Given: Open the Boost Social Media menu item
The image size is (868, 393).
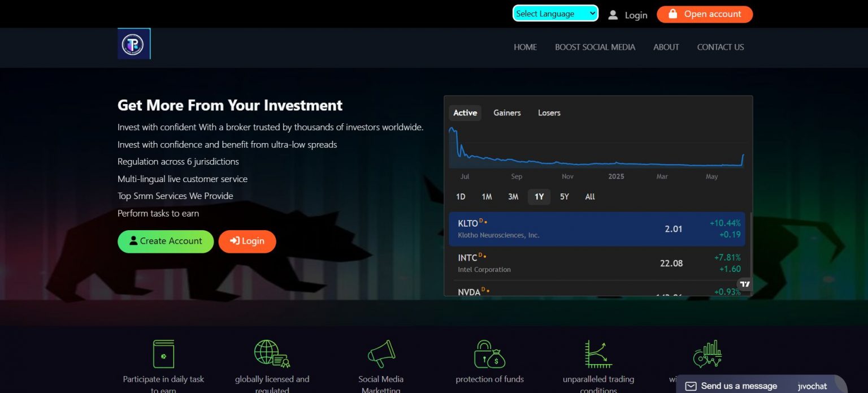Looking at the screenshot, I should click(595, 47).
